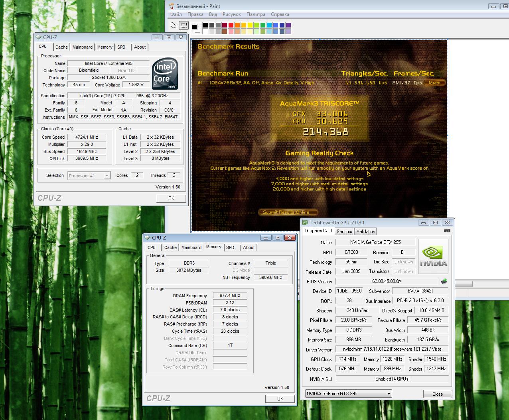The image size is (509, 420).
Task: Pick the orange color swatch in Paint palette
Action: [x=237, y=25]
